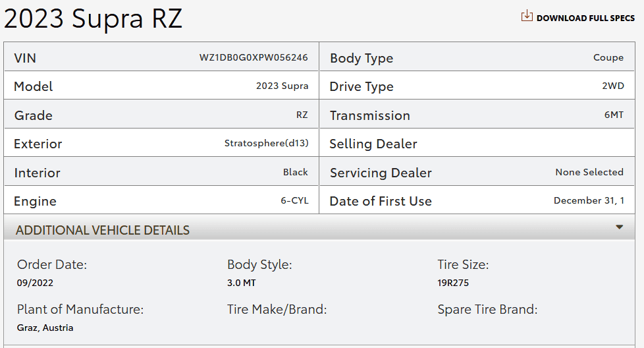Click the Body Style value 3.0 MT
Image resolution: width=644 pixels, height=348 pixels.
pyautogui.click(x=241, y=283)
